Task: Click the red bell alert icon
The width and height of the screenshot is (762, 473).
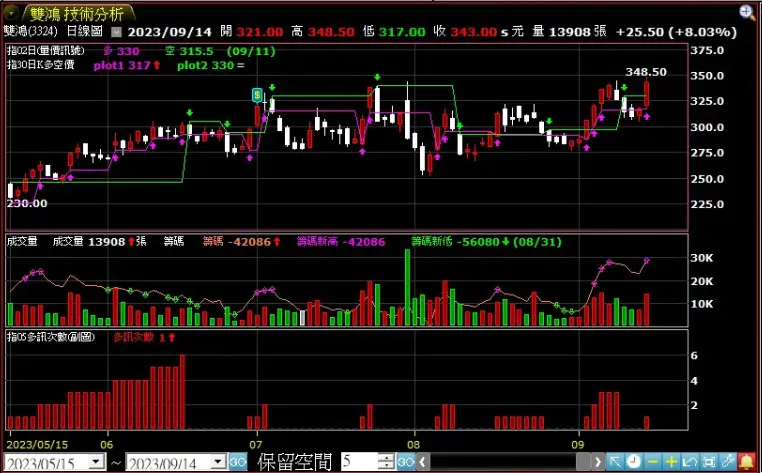Action: tap(746, 461)
